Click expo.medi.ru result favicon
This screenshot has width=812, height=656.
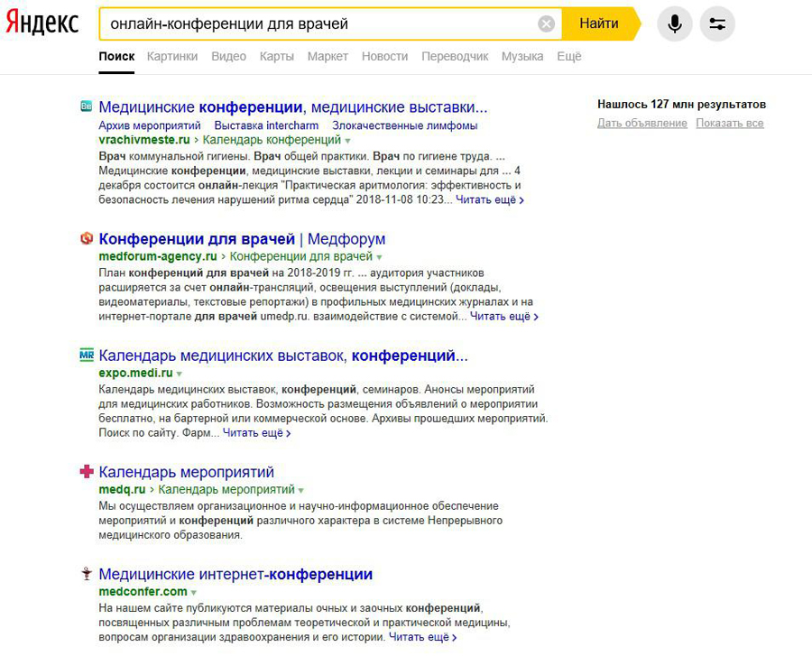pyautogui.click(x=87, y=356)
